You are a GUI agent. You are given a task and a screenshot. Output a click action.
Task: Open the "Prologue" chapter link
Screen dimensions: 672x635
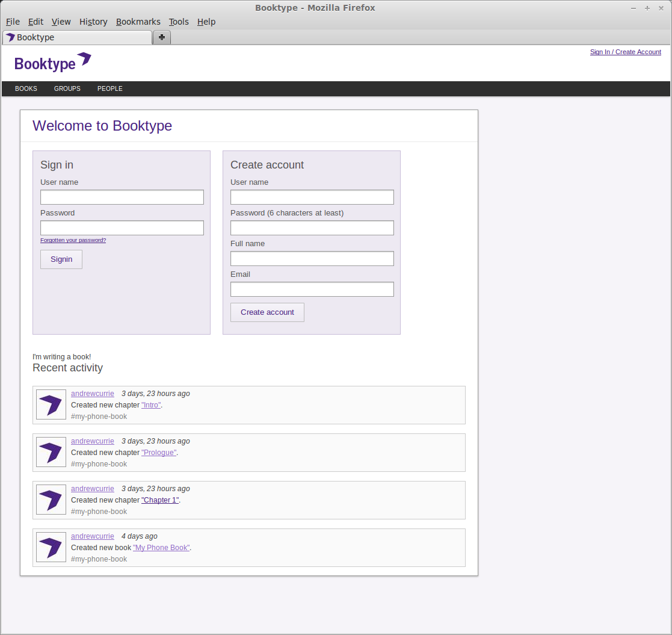159,453
